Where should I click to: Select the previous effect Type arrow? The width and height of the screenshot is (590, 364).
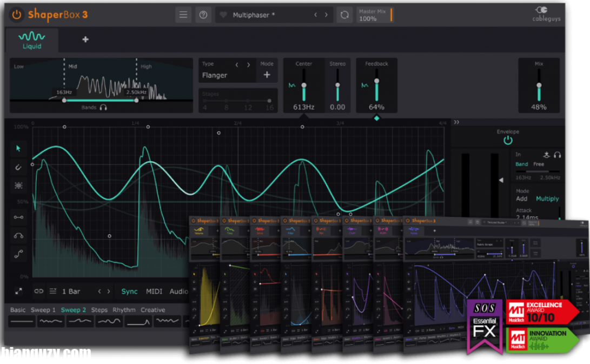[237, 65]
